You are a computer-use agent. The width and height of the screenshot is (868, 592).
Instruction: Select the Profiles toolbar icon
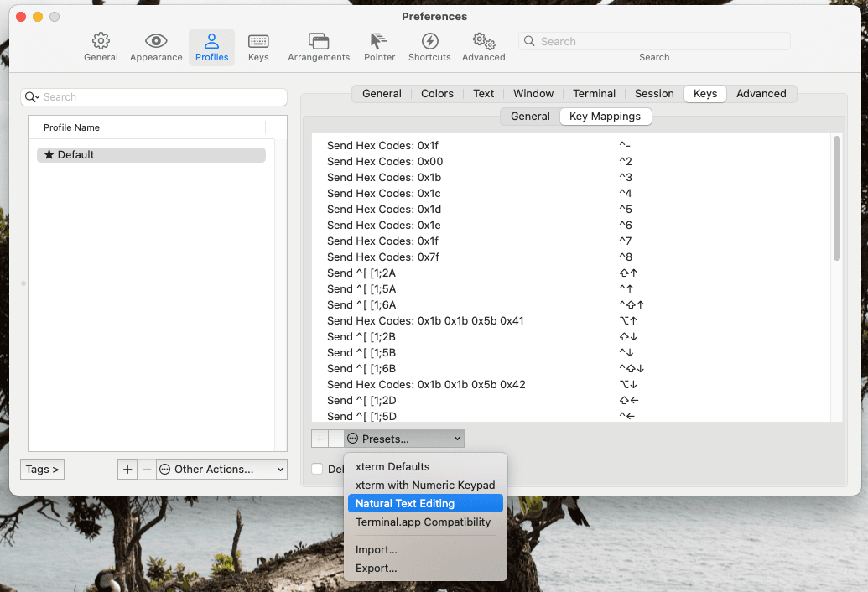coord(211,47)
